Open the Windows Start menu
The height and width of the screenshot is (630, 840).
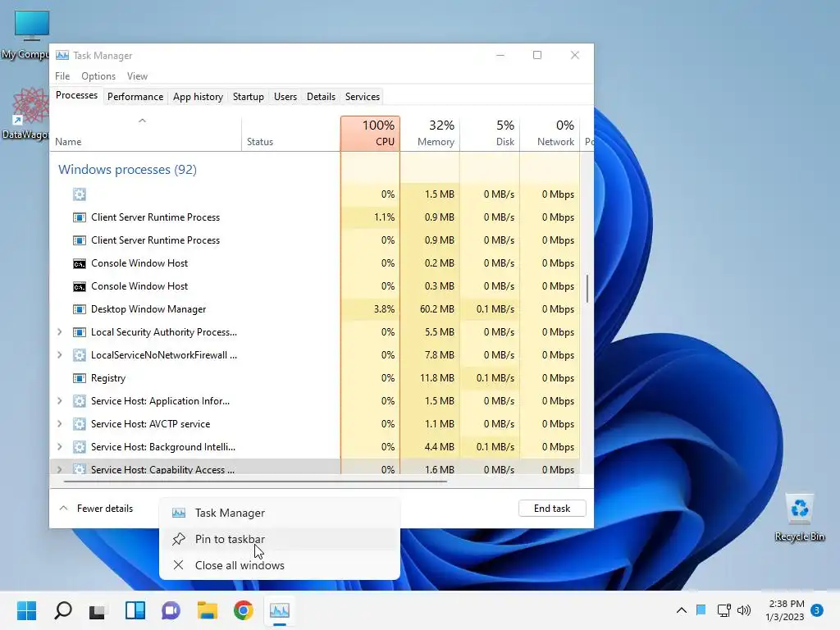pyautogui.click(x=26, y=610)
